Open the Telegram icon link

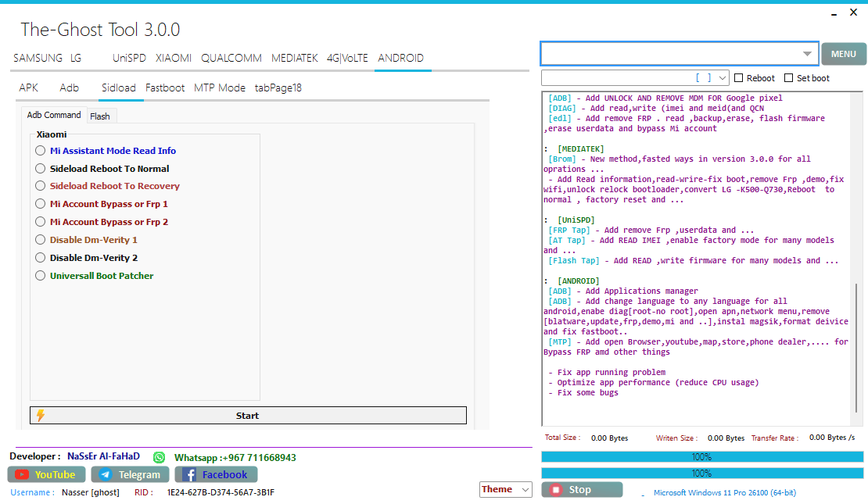(x=105, y=474)
